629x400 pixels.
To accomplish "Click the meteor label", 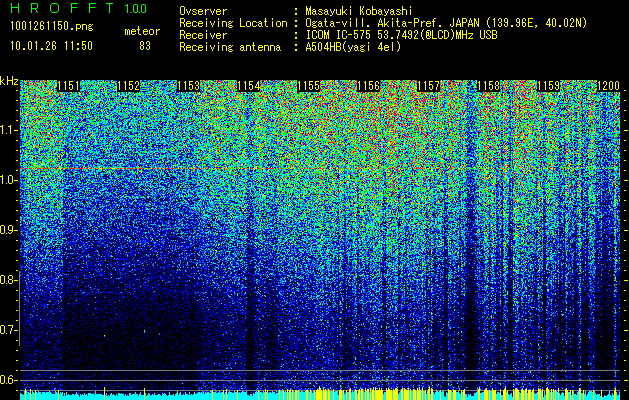I will (142, 31).
